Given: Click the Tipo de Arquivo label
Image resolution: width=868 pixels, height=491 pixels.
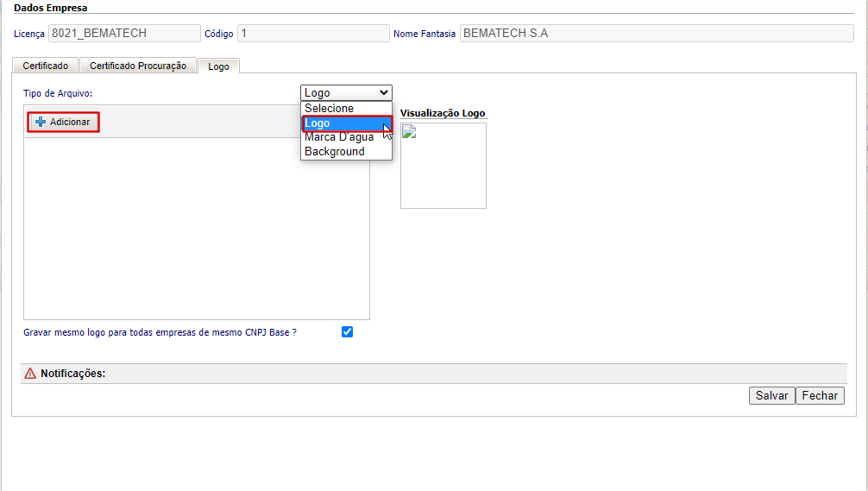Looking at the screenshot, I should pyautogui.click(x=58, y=93).
